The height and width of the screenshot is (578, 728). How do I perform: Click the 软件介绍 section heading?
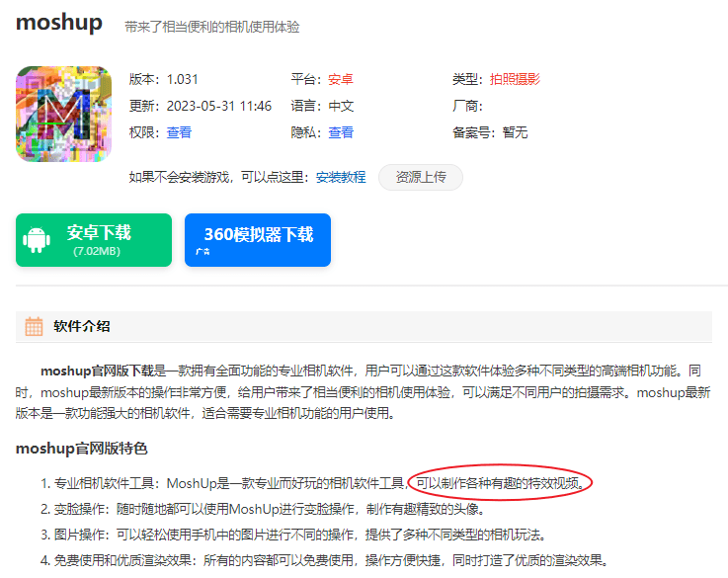coord(82,326)
